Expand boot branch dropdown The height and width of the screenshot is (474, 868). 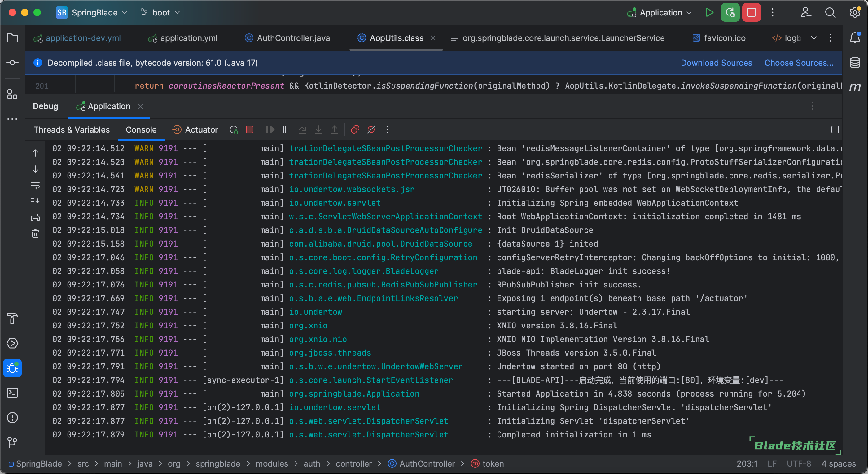(160, 13)
